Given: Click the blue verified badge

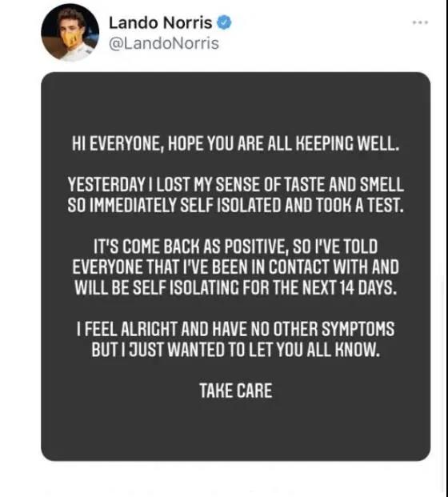Looking at the screenshot, I should point(224,22).
